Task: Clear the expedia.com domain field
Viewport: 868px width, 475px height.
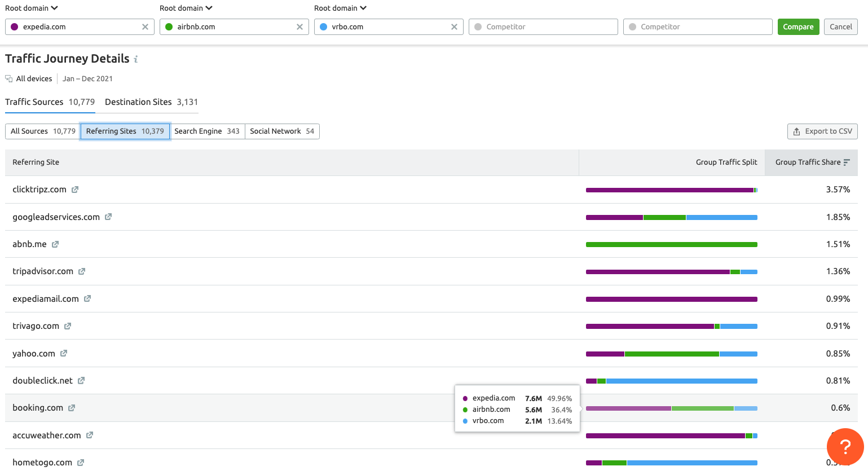Action: point(145,27)
